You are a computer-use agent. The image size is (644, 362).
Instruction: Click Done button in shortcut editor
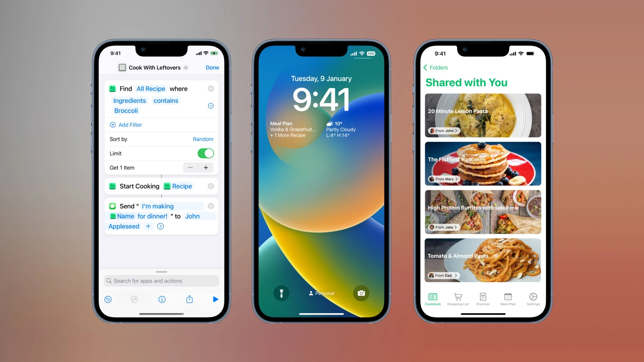point(212,67)
